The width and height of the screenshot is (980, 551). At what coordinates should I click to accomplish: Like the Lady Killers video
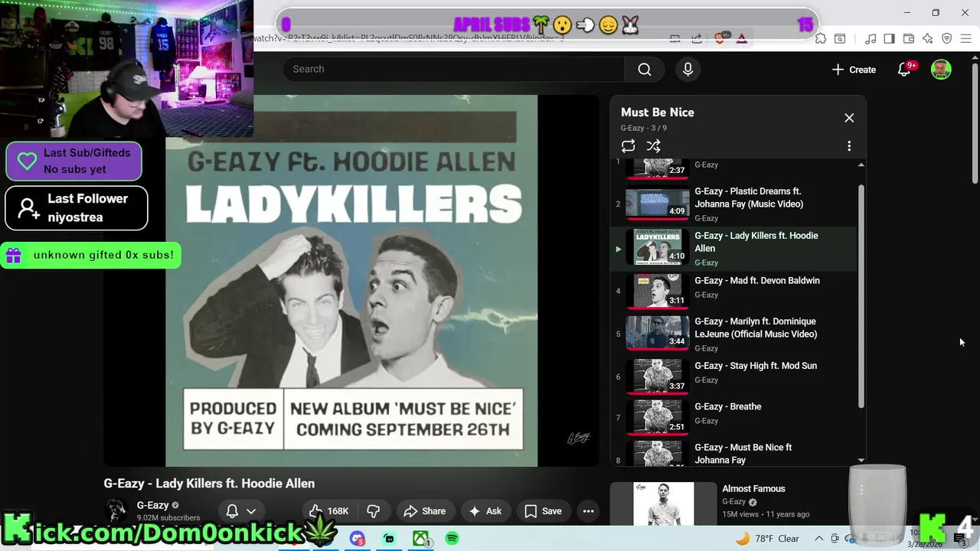coord(328,511)
